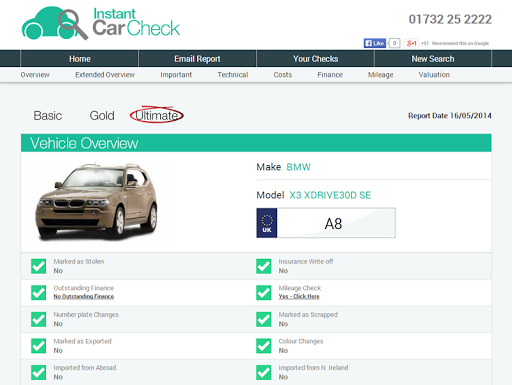The image size is (512, 385).
Task: Click the Marked as Stolen checkmark icon
Action: pos(39,266)
